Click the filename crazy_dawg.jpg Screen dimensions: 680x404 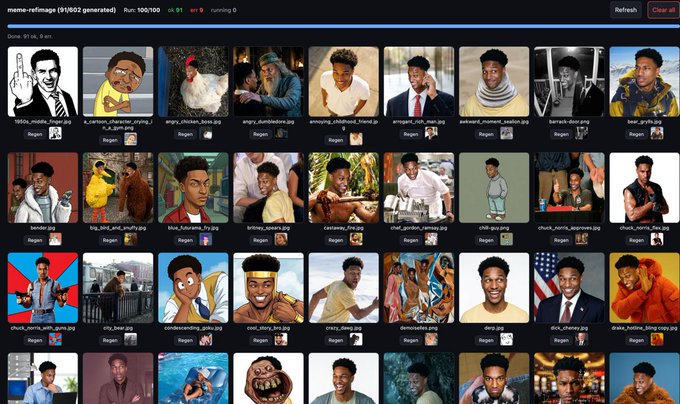343,328
